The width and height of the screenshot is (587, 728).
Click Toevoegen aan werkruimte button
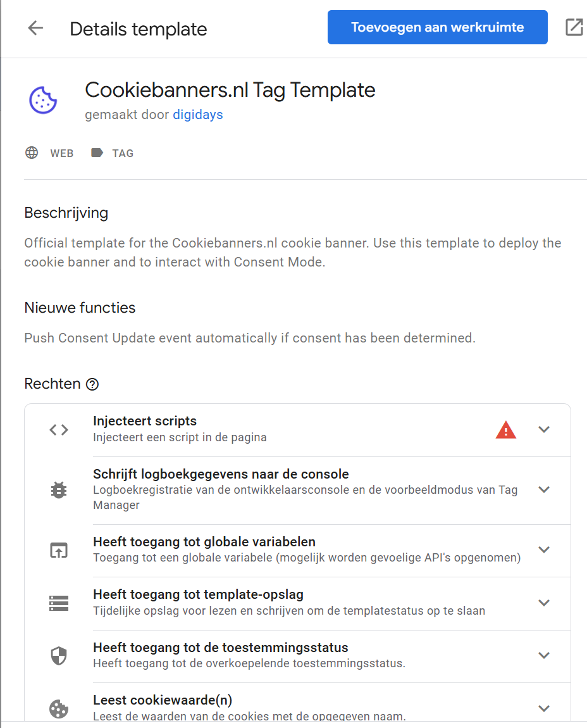pyautogui.click(x=437, y=27)
